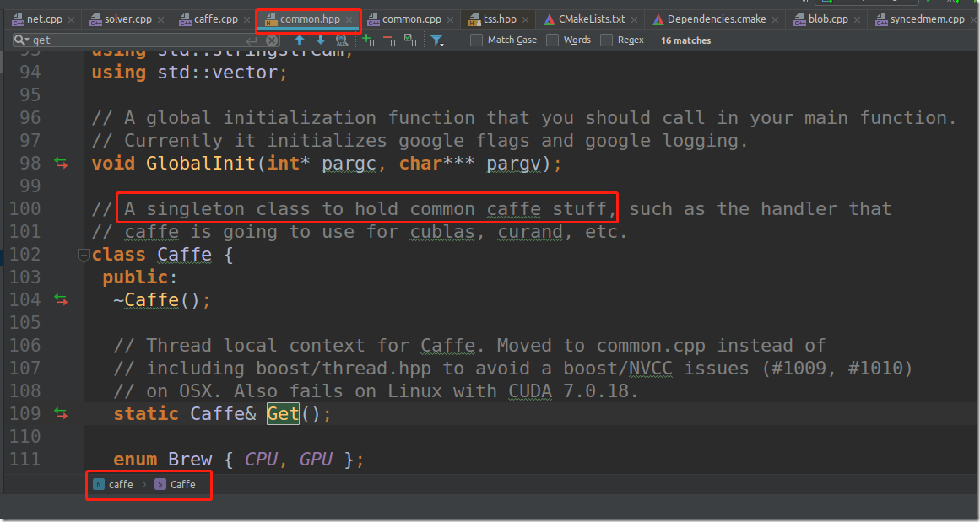Click line number 102 in gutter
Screen dimensions: 980x522
click(25, 254)
